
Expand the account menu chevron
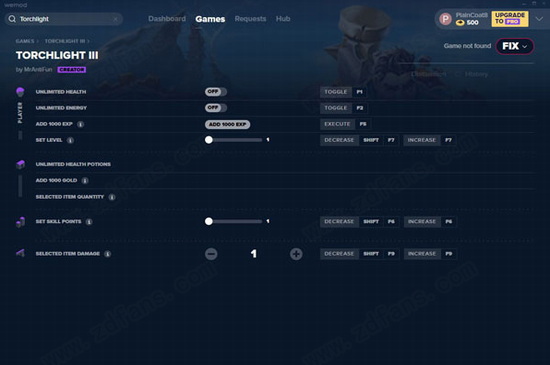539,19
